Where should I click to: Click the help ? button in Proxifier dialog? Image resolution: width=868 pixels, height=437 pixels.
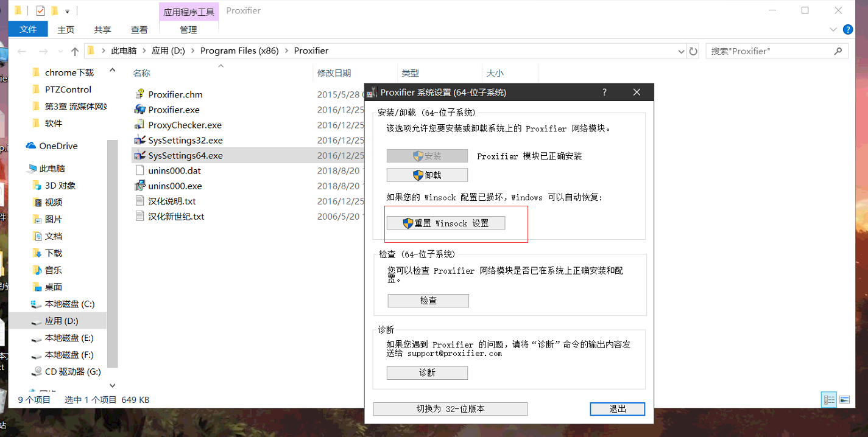(x=604, y=93)
